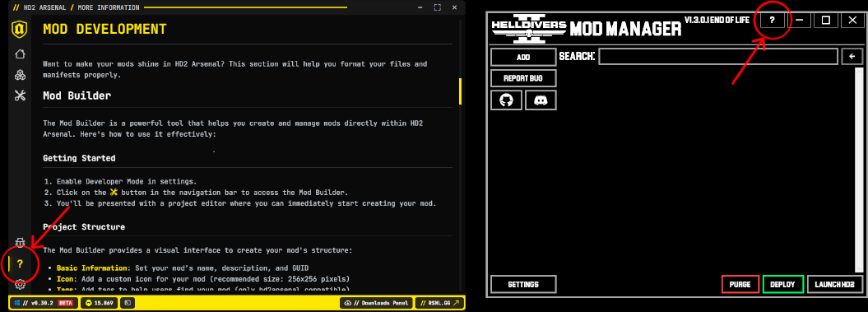Click the green DEPLOY button

click(x=782, y=284)
